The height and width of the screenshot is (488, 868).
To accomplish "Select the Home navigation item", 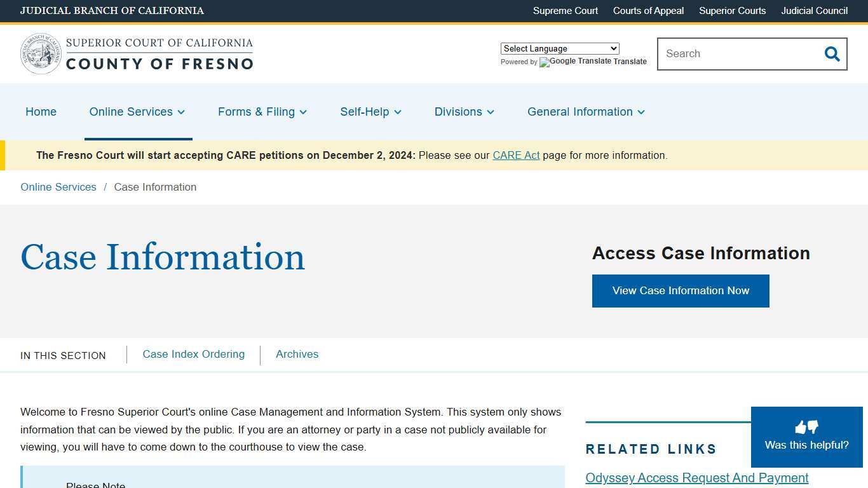I will click(41, 112).
